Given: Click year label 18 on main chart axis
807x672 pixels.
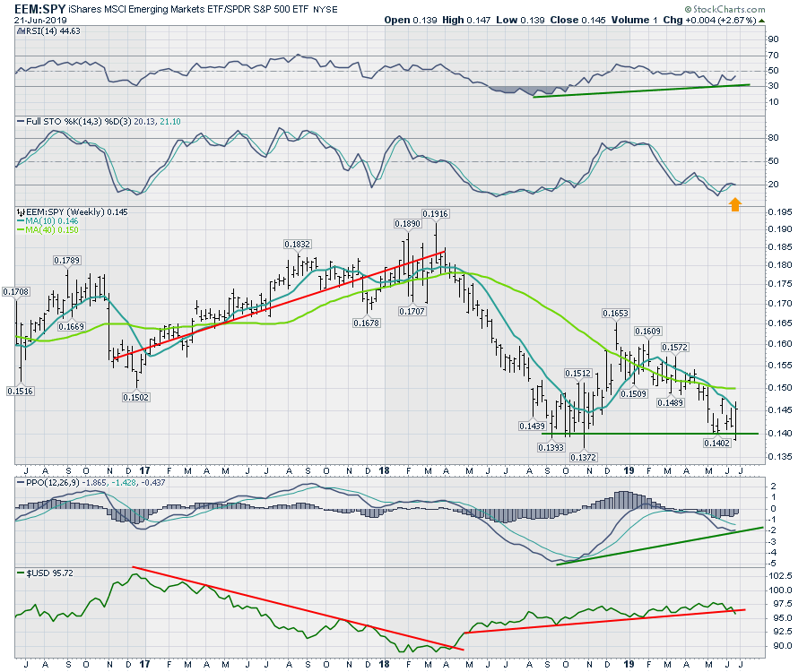Looking at the screenshot, I should point(384,470).
